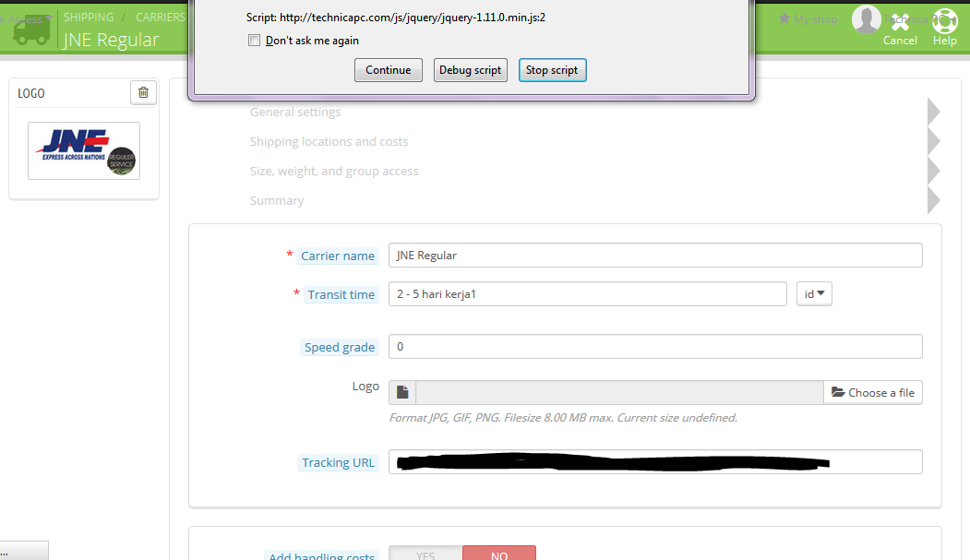Click the Cancel cross icon
Viewport: 970px width, 560px height.
click(900, 22)
